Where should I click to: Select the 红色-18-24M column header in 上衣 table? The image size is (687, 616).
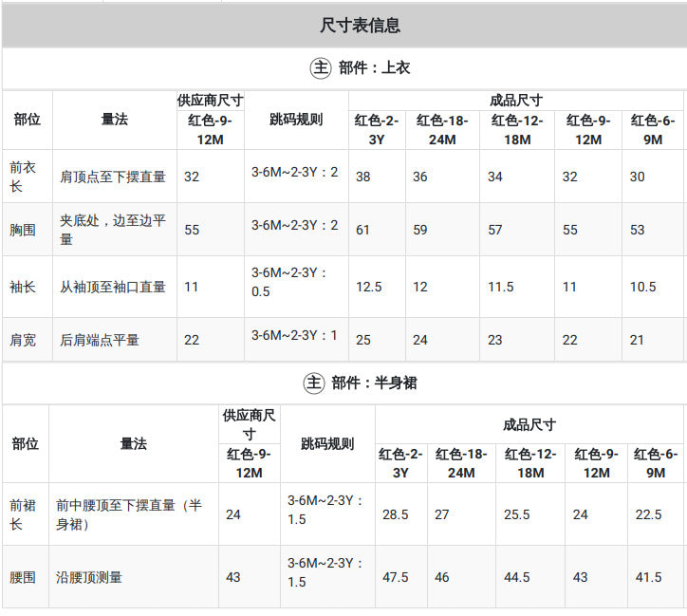pyautogui.click(x=442, y=130)
